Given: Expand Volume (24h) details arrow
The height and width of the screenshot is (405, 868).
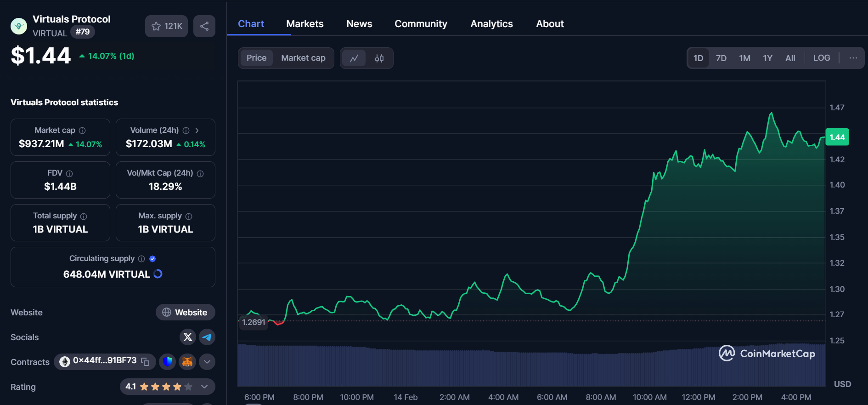Looking at the screenshot, I should click(197, 131).
